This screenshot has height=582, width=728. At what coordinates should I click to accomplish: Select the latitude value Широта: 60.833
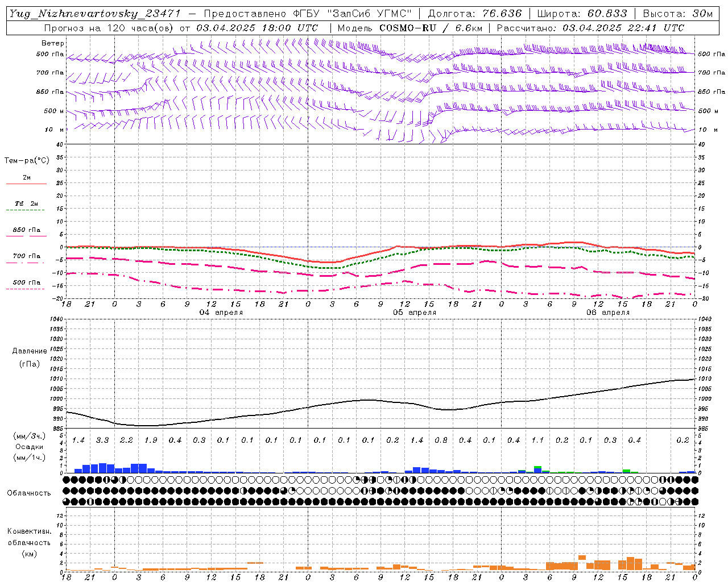(x=582, y=14)
